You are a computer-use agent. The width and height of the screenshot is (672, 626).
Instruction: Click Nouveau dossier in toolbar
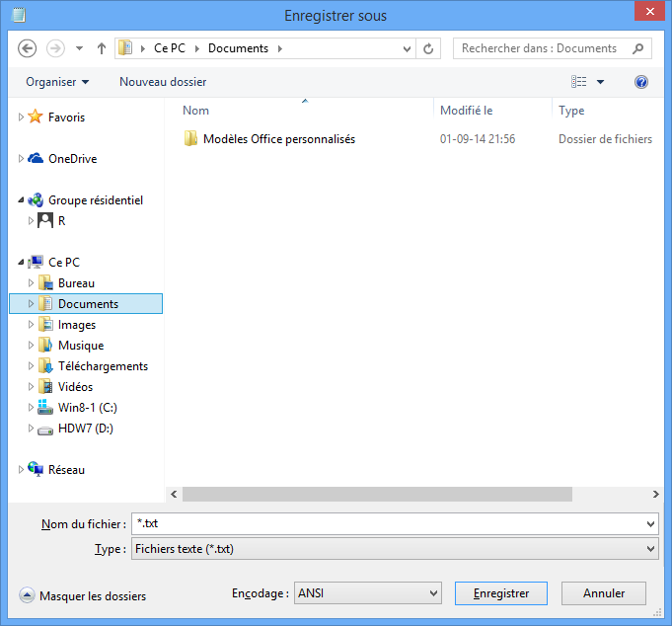click(x=163, y=82)
